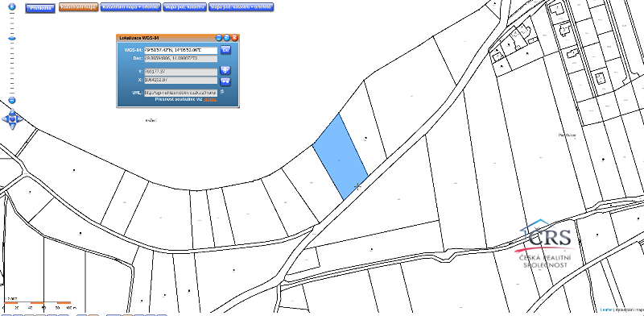Pan the map up with arrow
The width and height of the screenshot is (644, 316).
tap(12, 111)
